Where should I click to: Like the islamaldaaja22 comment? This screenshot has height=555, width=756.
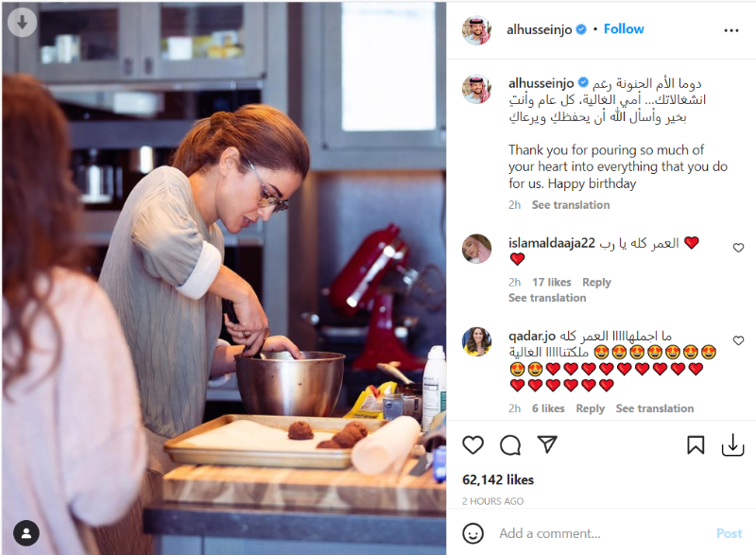pyautogui.click(x=738, y=248)
